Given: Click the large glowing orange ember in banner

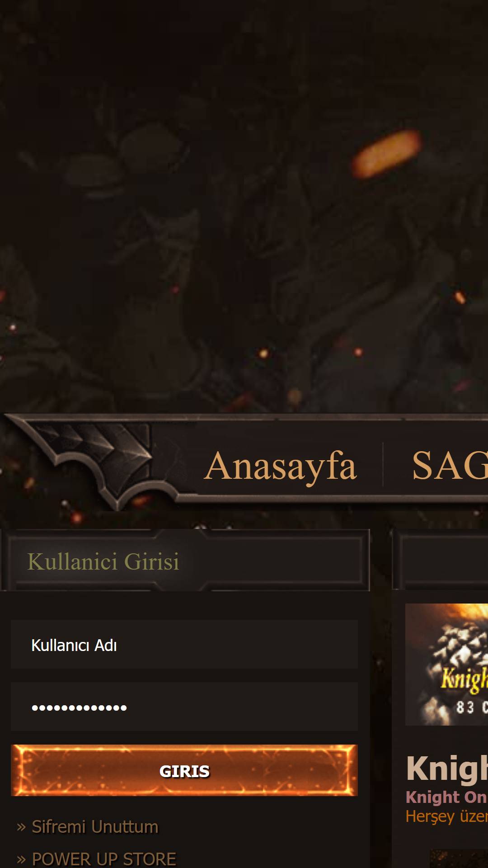Looking at the screenshot, I should click(387, 154).
